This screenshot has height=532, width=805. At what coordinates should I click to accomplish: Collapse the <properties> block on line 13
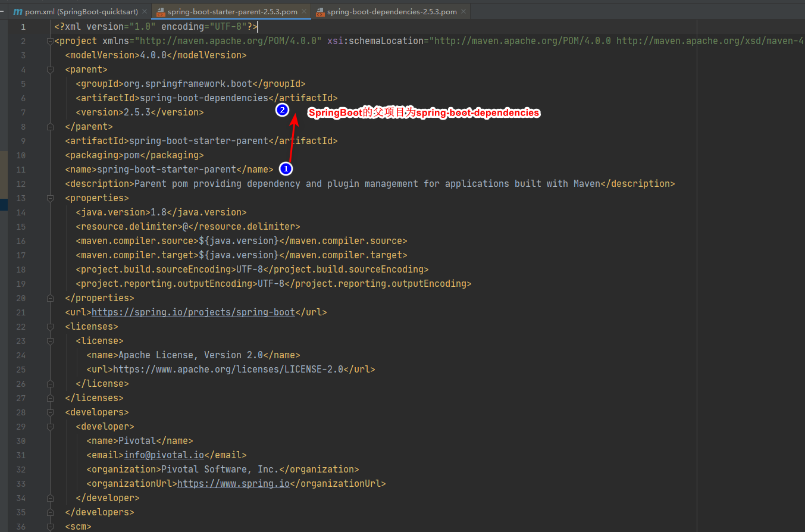49,198
